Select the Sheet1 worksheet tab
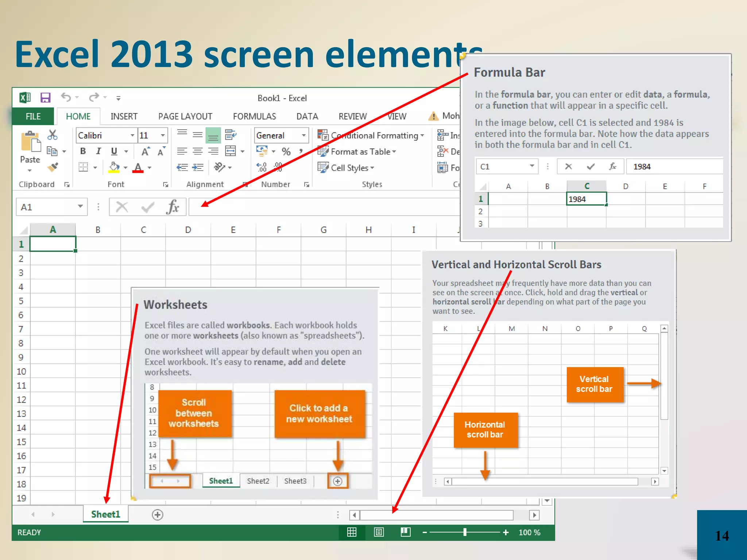 coord(105,514)
